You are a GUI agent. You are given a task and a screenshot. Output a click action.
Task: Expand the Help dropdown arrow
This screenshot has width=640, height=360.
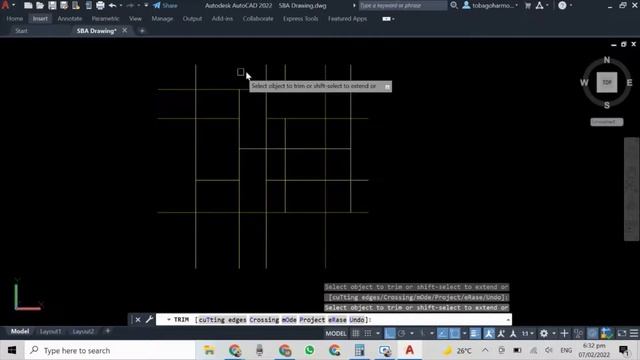571,6
